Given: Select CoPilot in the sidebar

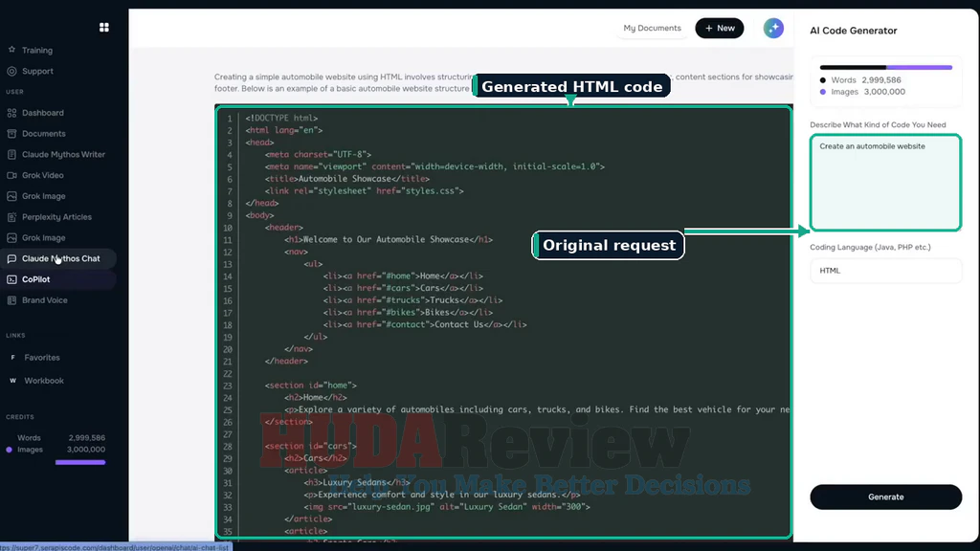Looking at the screenshot, I should coord(35,279).
